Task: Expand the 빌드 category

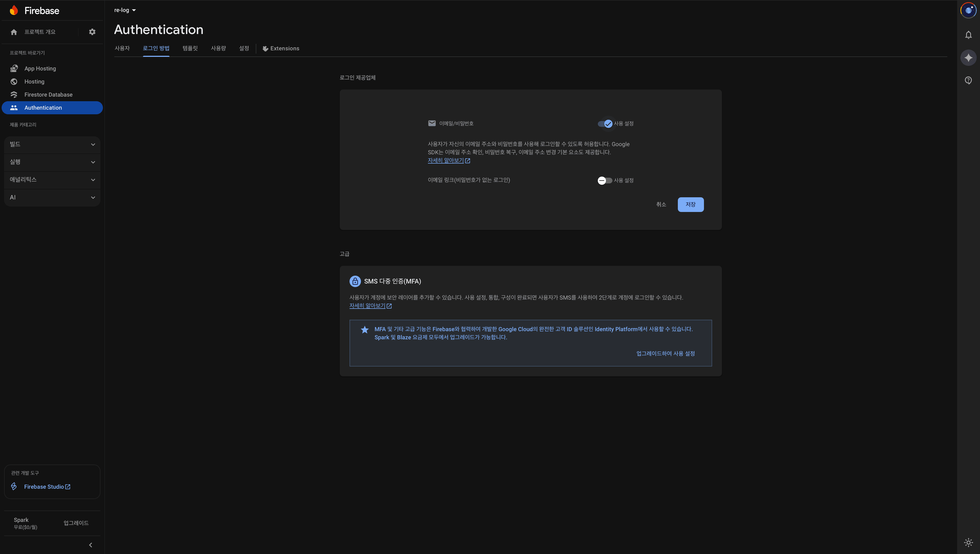Action: 52,144
